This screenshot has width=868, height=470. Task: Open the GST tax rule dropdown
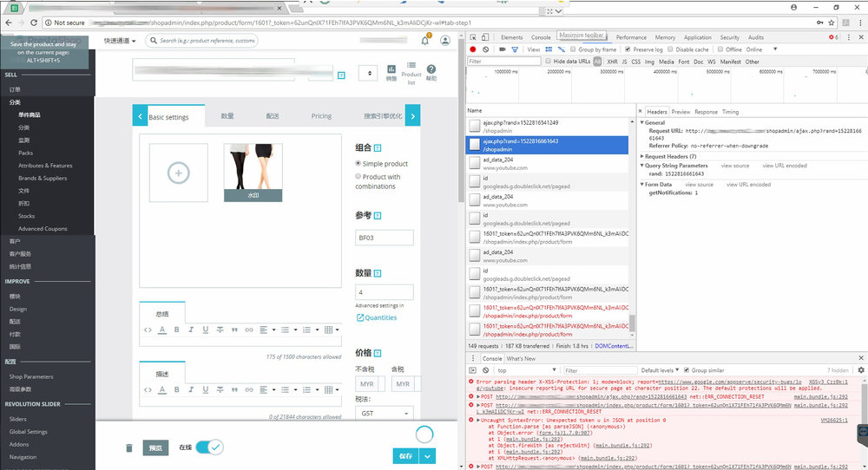[x=385, y=413]
